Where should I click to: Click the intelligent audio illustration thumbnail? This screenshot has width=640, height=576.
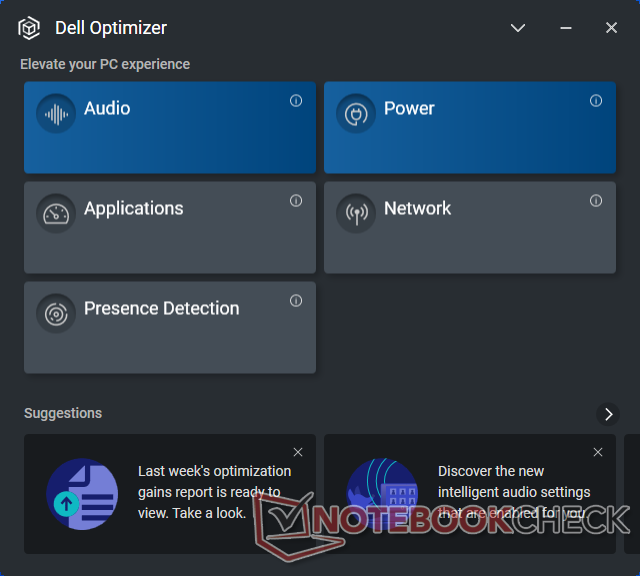coord(382,494)
